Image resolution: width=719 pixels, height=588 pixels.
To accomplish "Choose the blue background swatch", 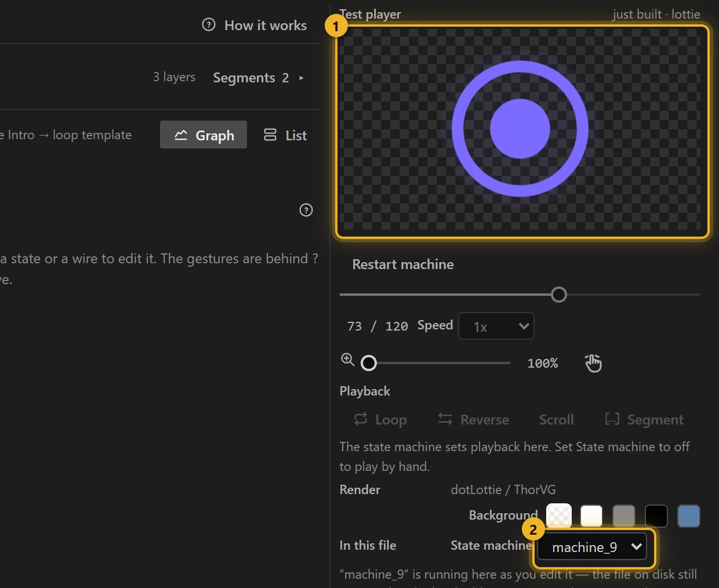I will click(x=689, y=516).
